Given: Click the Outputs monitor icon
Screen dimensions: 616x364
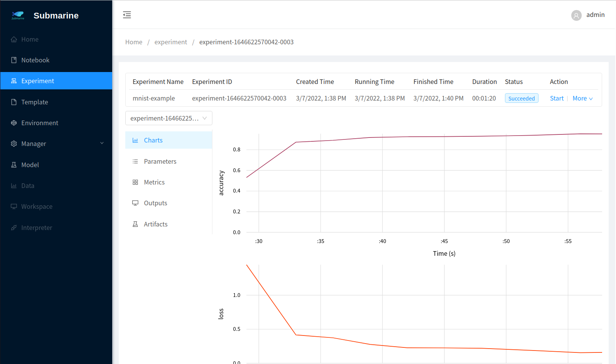Looking at the screenshot, I should [x=135, y=203].
